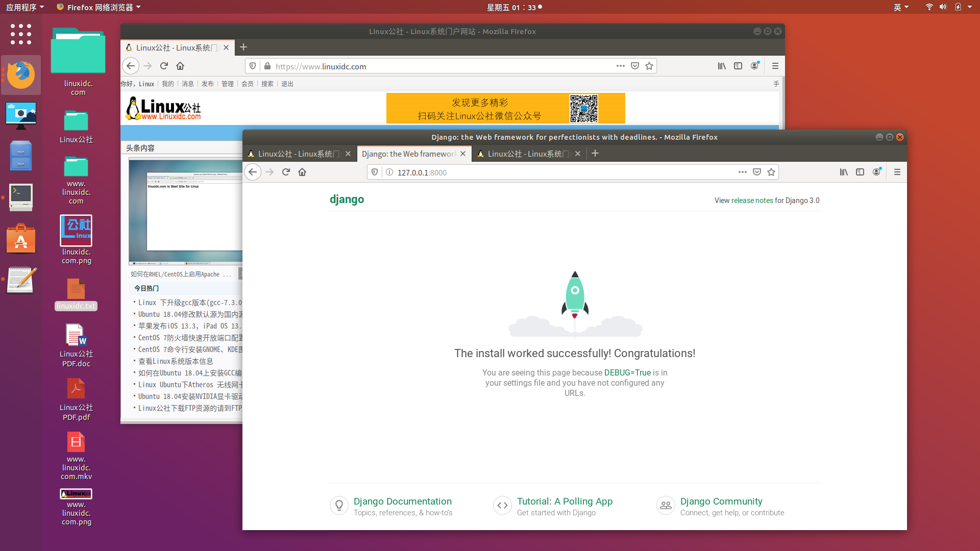Open hamburger menu in linuxidc.com window

(775, 66)
